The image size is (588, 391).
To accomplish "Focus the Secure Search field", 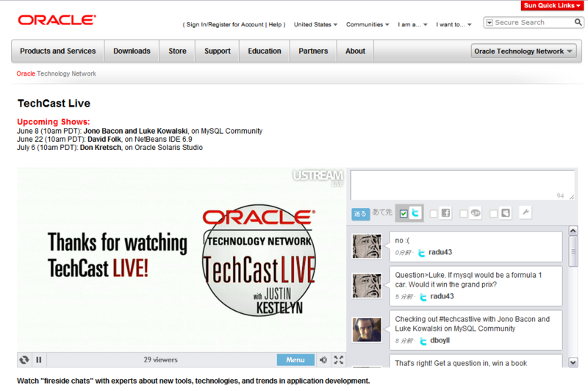I will [534, 23].
